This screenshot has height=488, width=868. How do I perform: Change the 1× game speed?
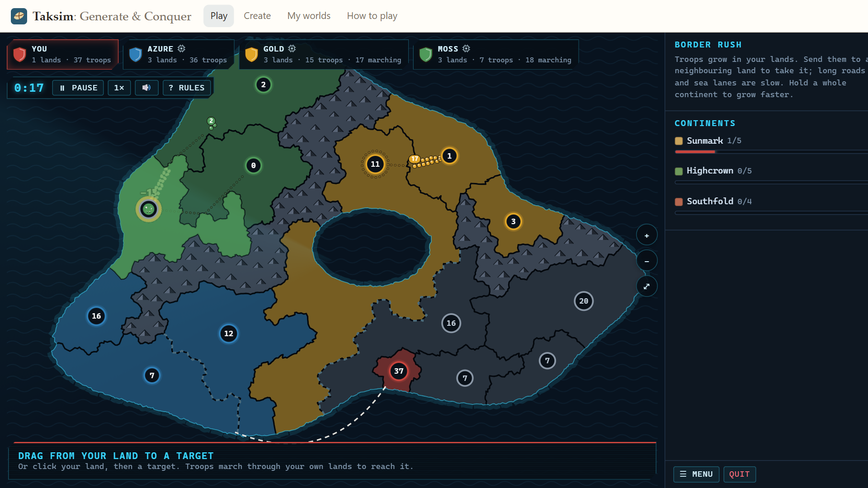pos(119,88)
